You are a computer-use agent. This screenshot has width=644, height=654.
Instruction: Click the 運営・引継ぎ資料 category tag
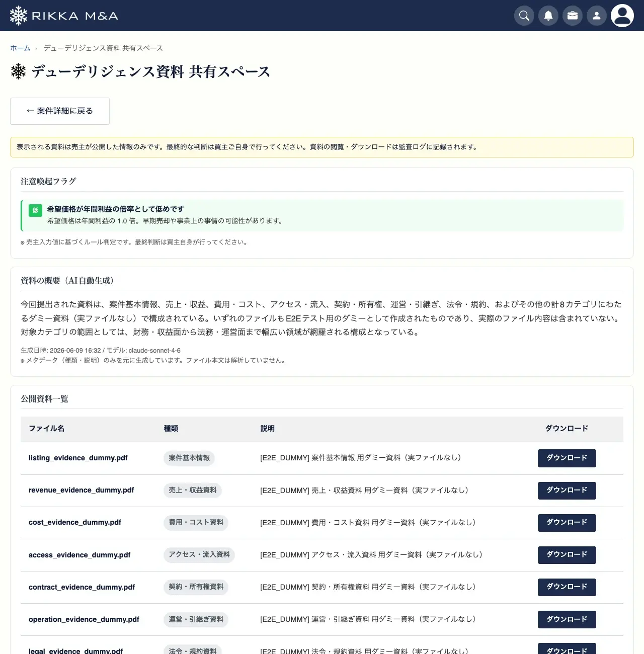(196, 619)
